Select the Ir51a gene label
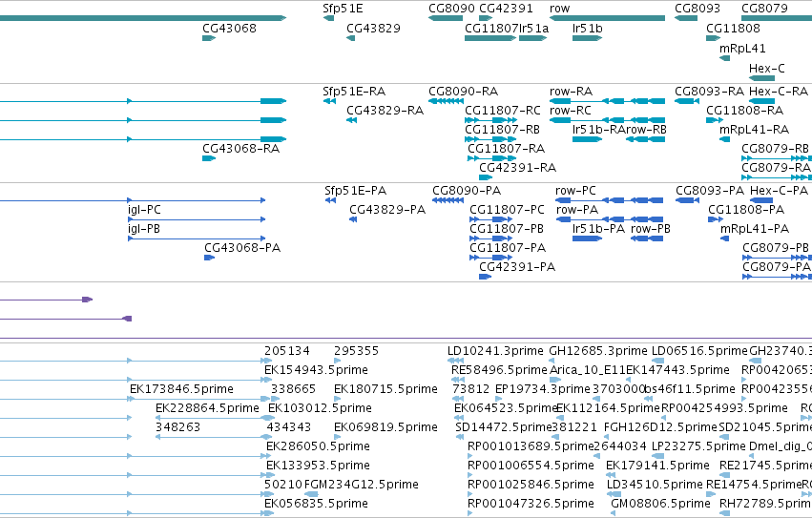This screenshot has width=812, height=518. pyautogui.click(x=533, y=28)
